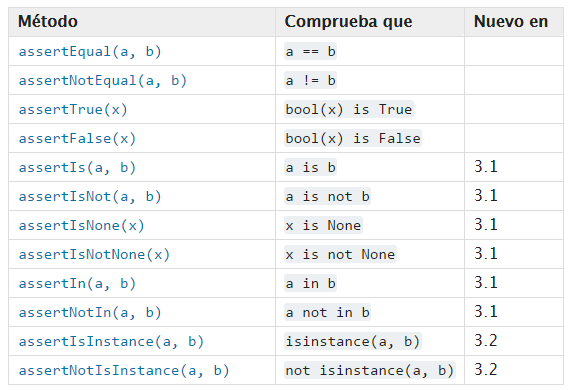Viewport: 570px width, 390px height.
Task: Click the 'x is not None' code snippet
Action: [340, 255]
